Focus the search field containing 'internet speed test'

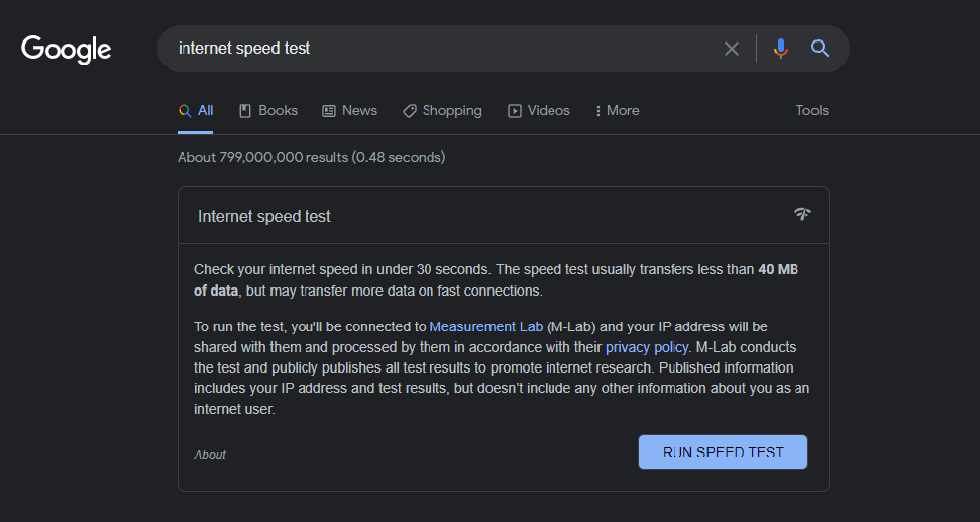[436, 49]
